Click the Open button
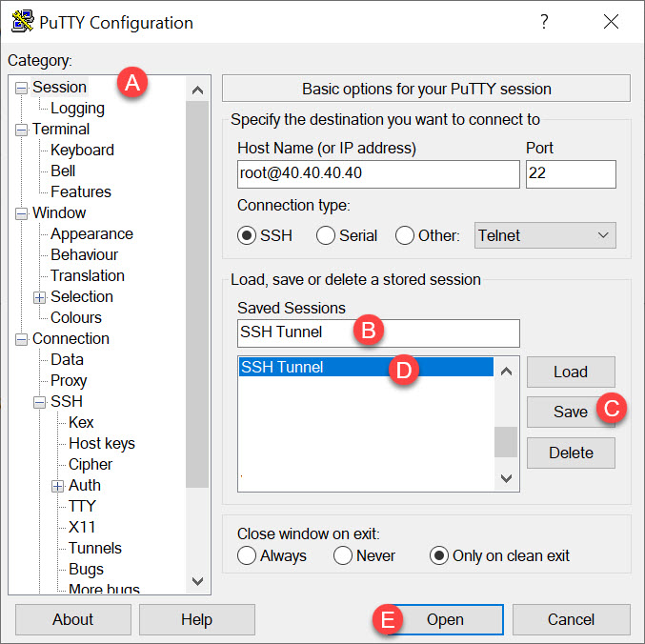Screen dimensions: 645x644 point(445,620)
